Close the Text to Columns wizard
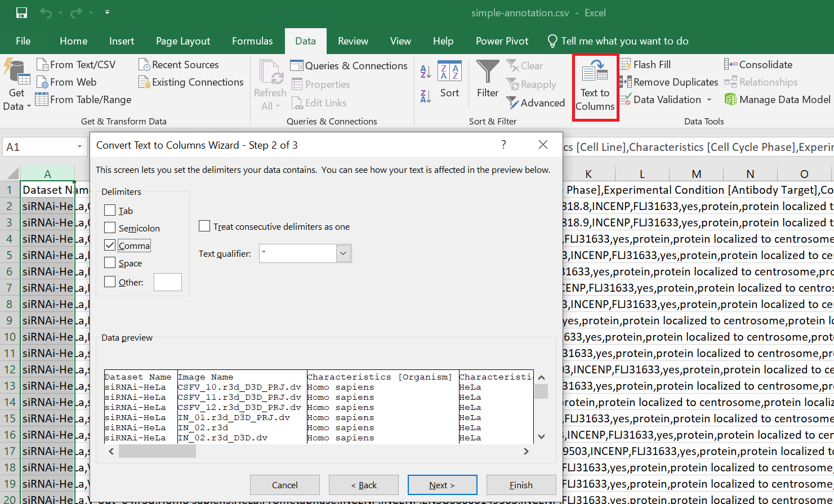The width and height of the screenshot is (834, 504). pos(543,145)
